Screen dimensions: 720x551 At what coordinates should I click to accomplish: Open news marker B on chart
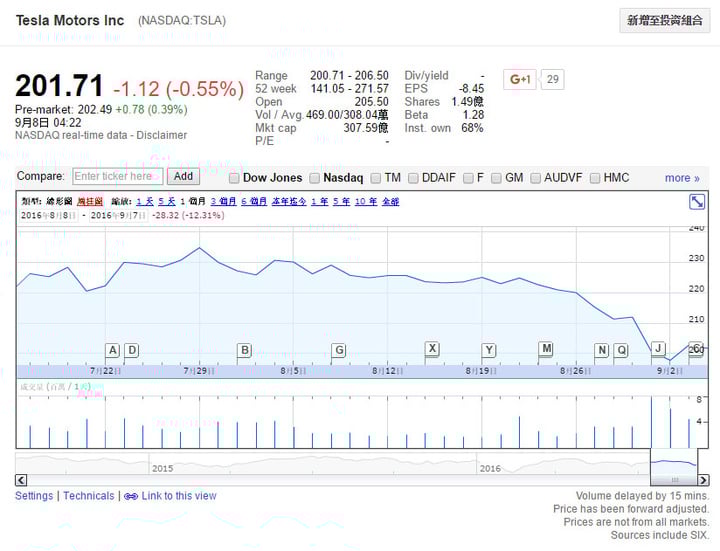tap(245, 350)
